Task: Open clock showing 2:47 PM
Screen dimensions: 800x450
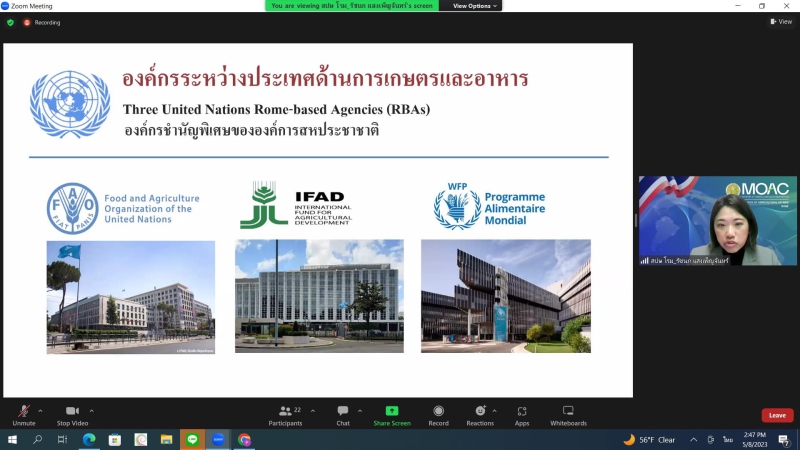Action: click(x=755, y=440)
